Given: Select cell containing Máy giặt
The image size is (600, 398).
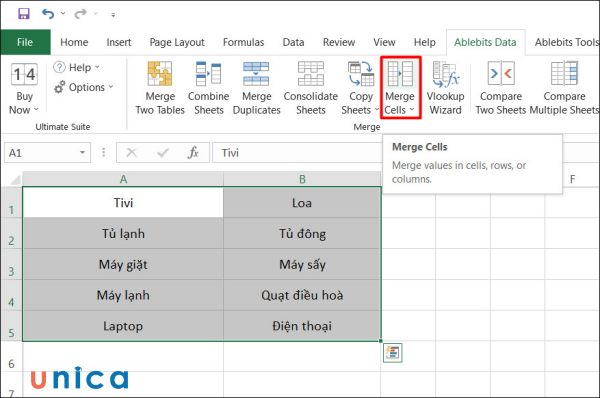Looking at the screenshot, I should 123,264.
